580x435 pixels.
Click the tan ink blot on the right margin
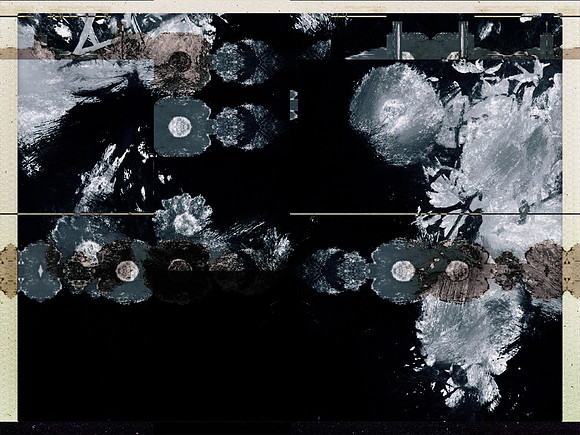point(571,271)
